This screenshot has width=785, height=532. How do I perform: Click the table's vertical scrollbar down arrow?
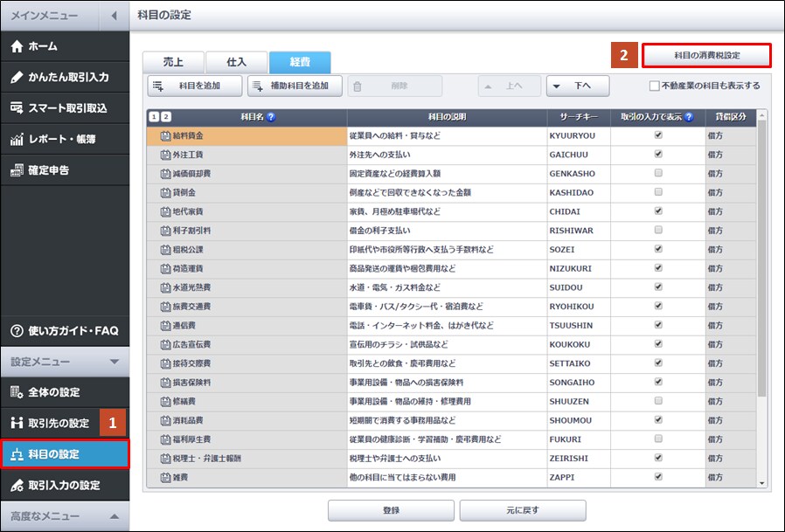click(x=761, y=482)
